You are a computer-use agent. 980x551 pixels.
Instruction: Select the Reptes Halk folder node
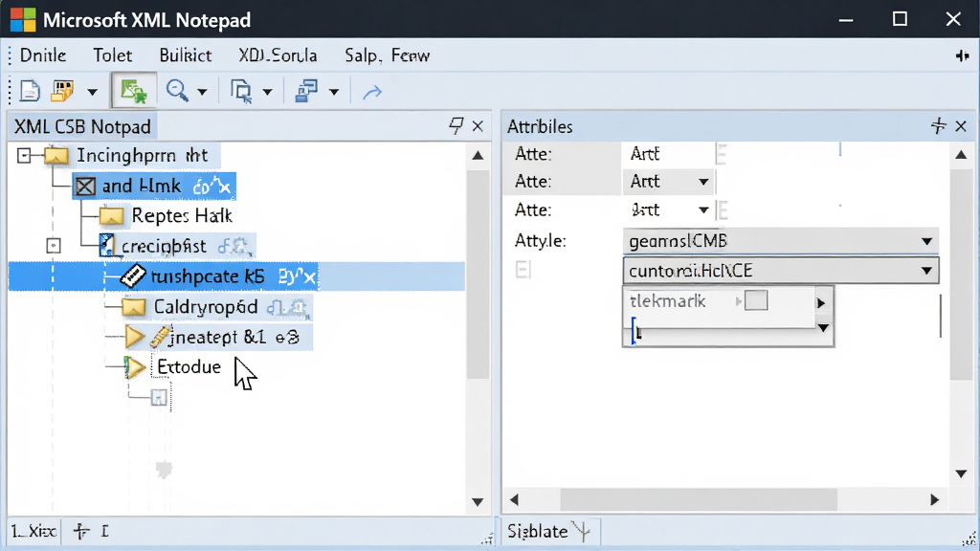[166, 216]
